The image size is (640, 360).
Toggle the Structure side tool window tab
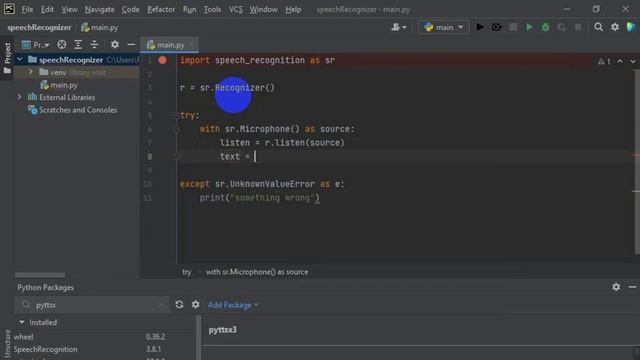[x=7, y=344]
